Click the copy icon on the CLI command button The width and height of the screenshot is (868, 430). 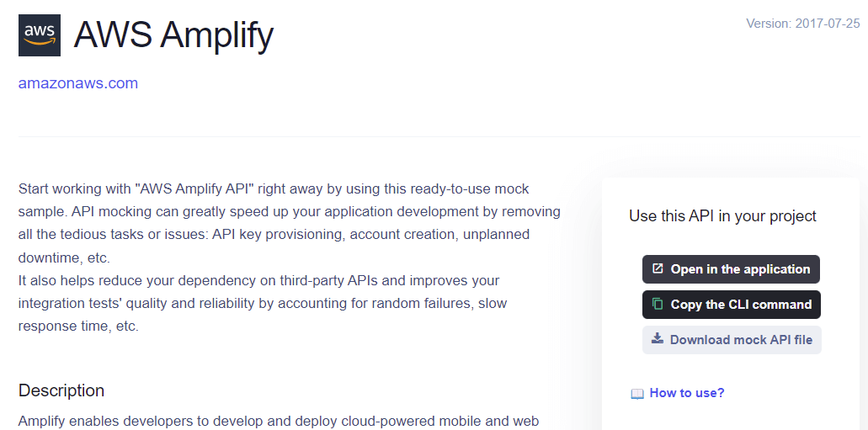pos(658,305)
